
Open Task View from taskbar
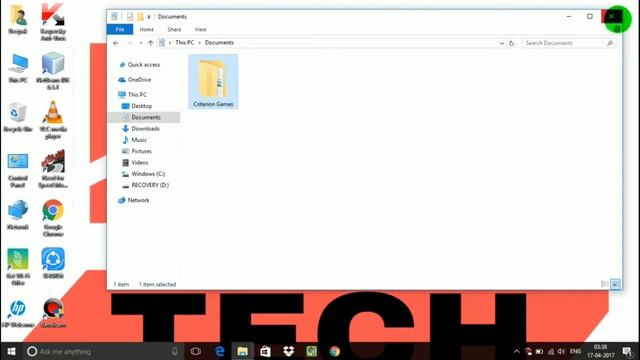coord(196,351)
